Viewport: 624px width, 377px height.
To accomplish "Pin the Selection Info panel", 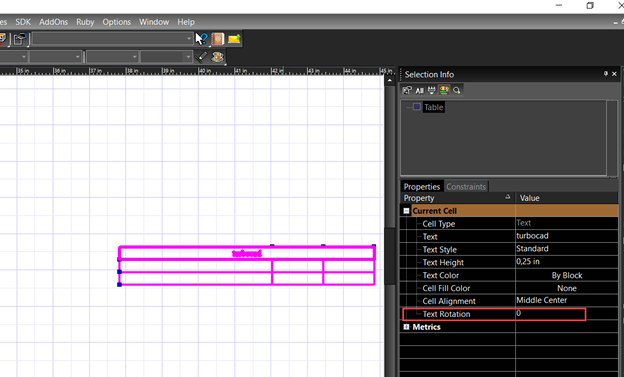I will [606, 74].
